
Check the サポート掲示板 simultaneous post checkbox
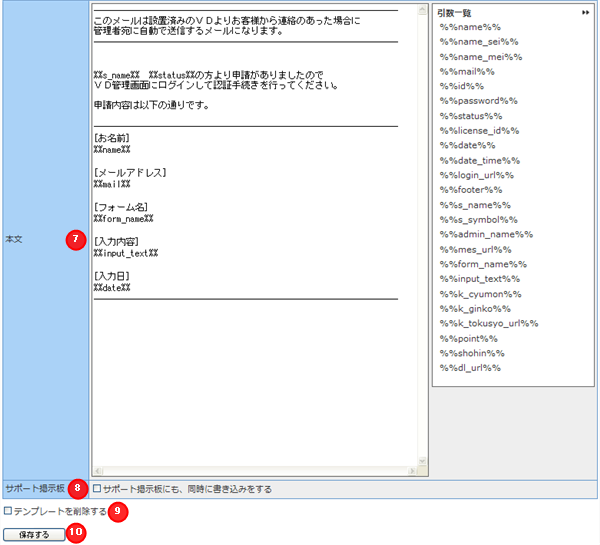[97, 489]
